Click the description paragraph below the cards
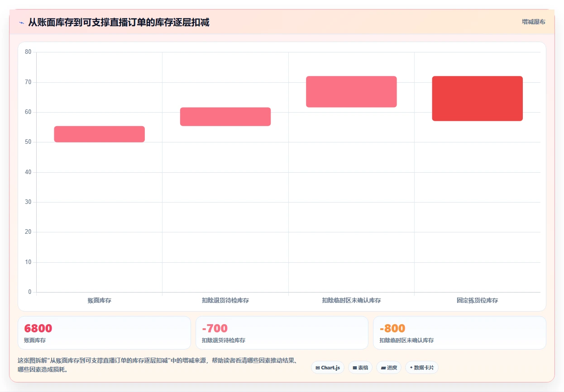The height and width of the screenshot is (392, 564). [158, 365]
